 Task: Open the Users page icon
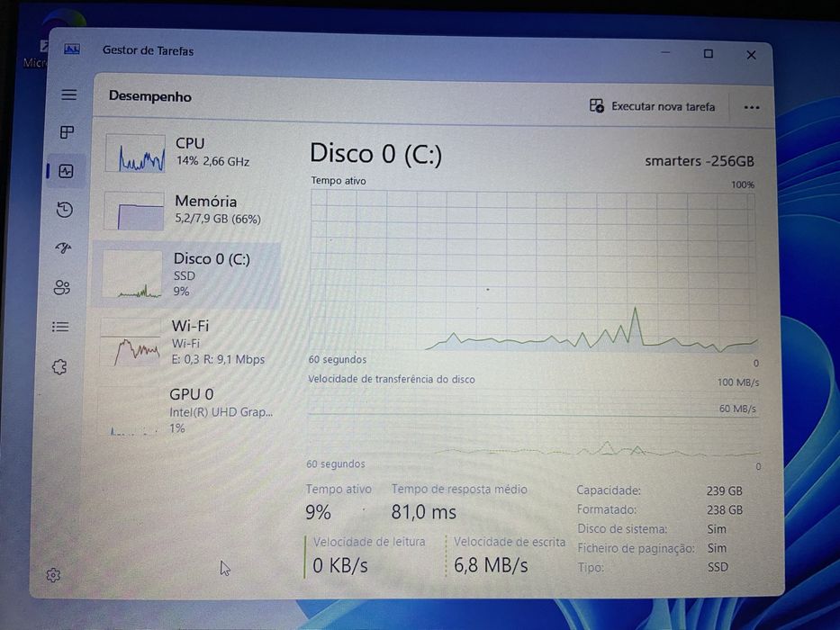tap(61, 287)
